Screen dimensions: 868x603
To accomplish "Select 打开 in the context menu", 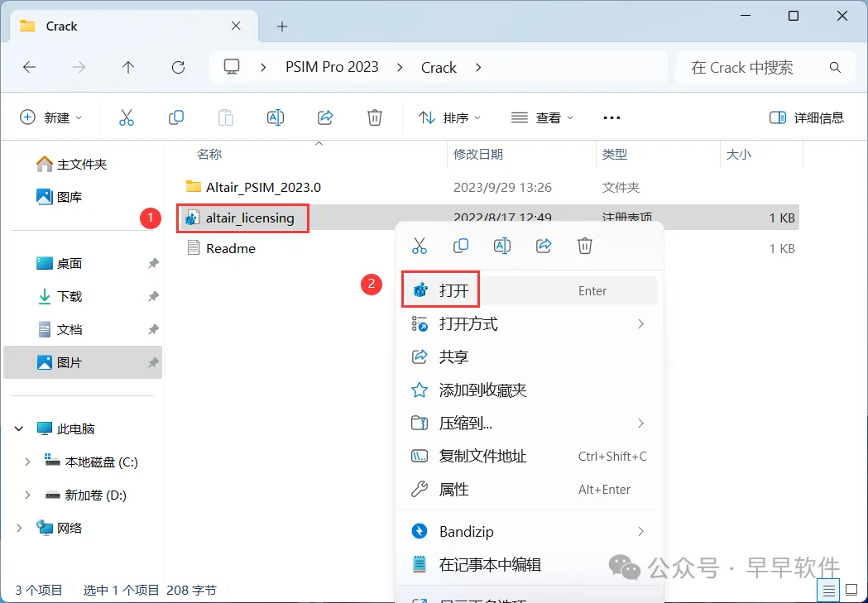I will 529,290.
